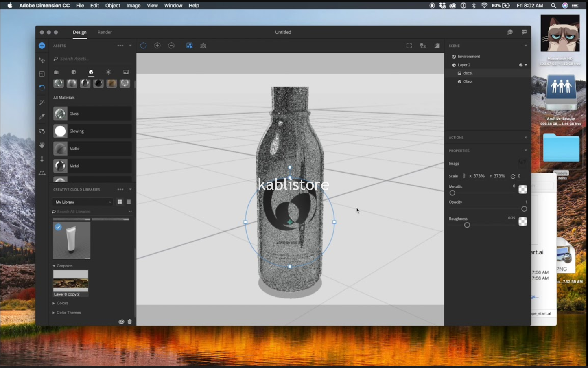This screenshot has height=368, width=588.
Task: Click the Opacity slider handle
Action: [524, 209]
